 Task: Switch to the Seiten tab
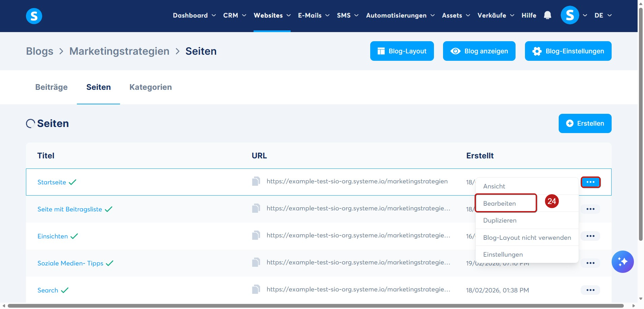[x=98, y=87]
